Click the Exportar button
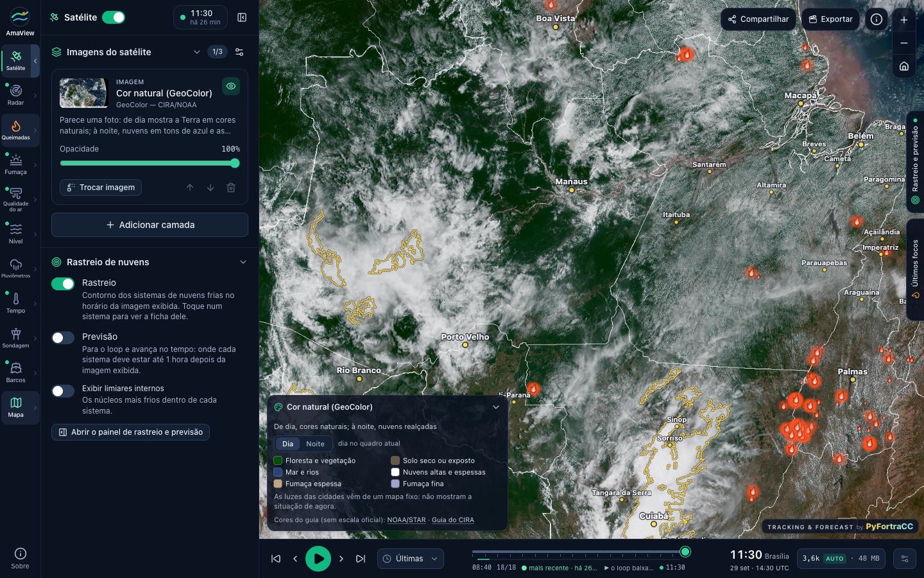Screen dimensions: 924x578 pos(830,19)
